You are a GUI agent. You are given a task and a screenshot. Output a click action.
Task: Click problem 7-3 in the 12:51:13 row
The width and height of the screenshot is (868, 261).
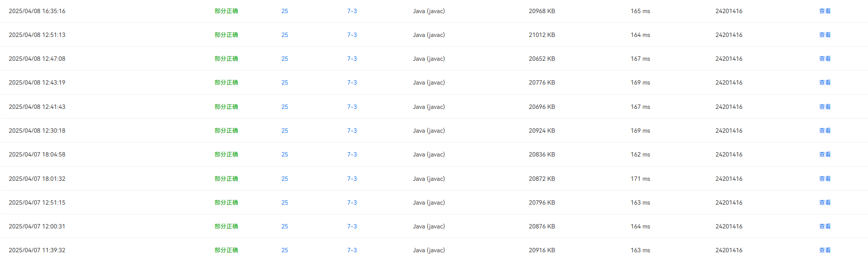click(352, 35)
